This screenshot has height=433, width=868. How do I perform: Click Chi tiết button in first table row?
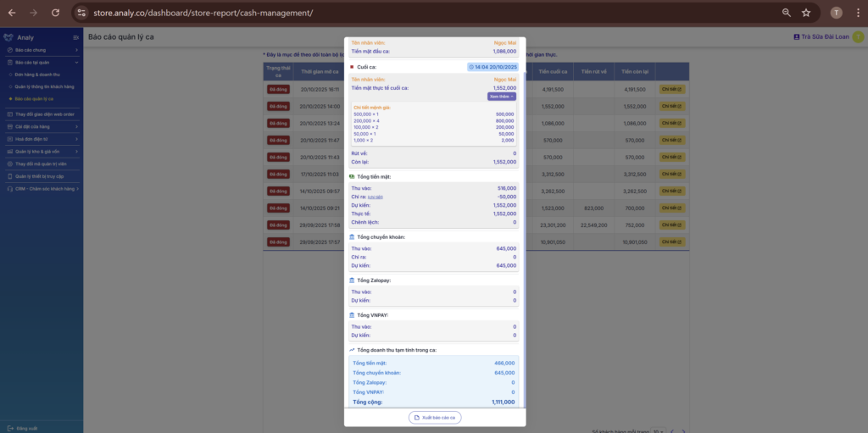pos(671,89)
